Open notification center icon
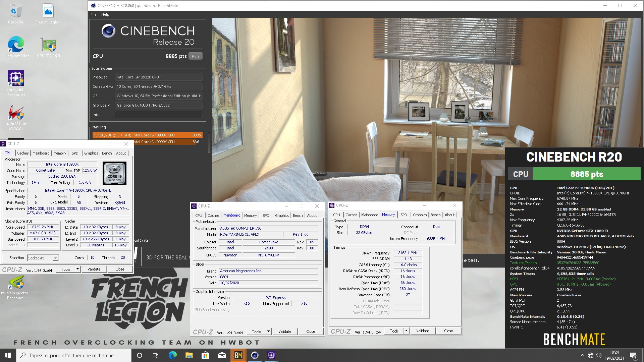This screenshot has width=644, height=362. [634, 356]
